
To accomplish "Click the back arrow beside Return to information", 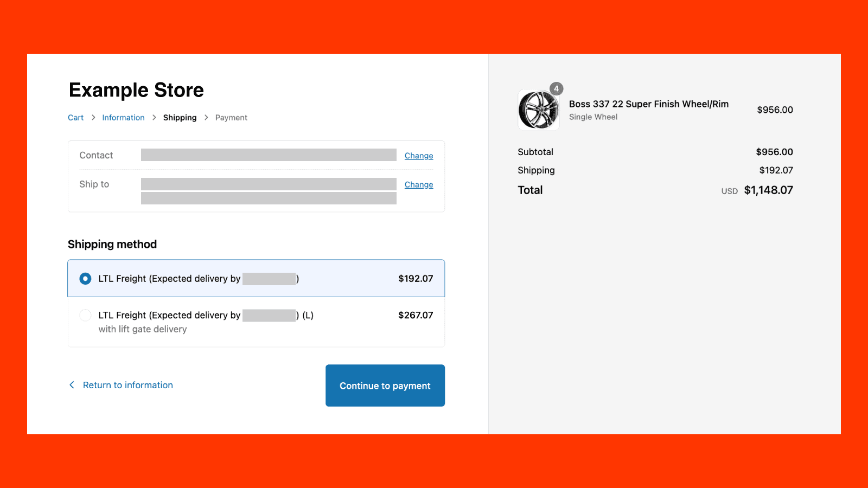I will (x=72, y=385).
